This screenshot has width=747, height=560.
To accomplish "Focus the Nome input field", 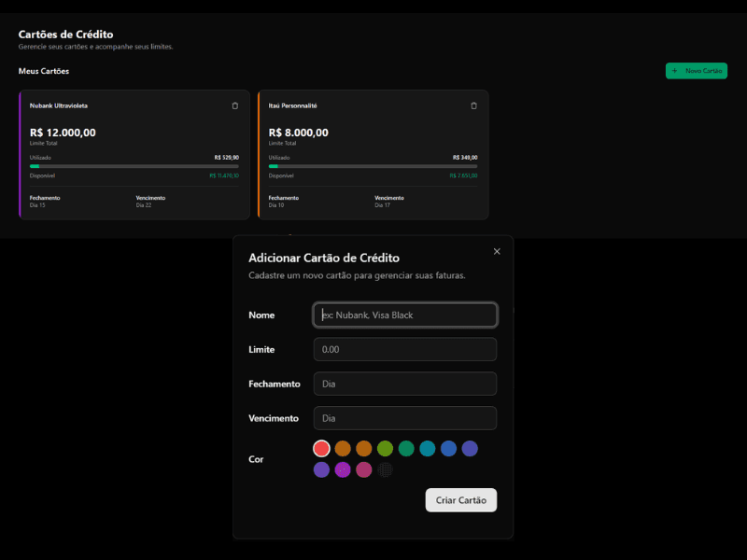I will click(x=405, y=315).
